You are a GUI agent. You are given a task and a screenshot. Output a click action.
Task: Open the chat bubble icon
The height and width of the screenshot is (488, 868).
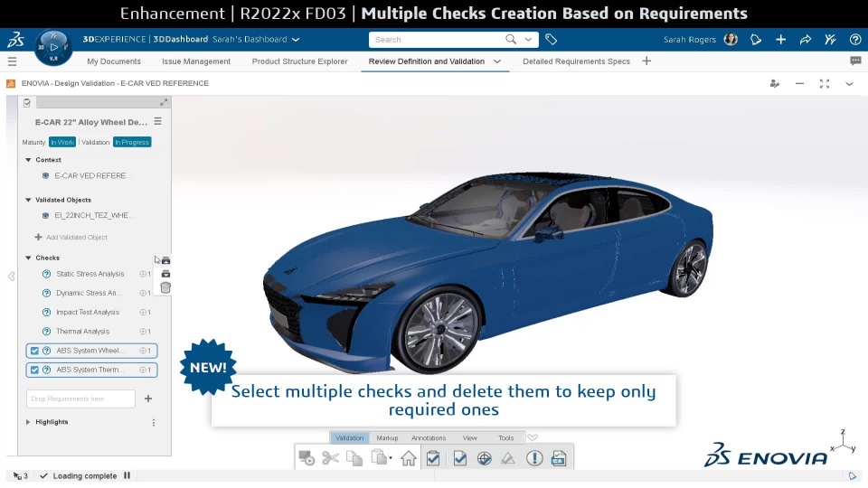(855, 61)
